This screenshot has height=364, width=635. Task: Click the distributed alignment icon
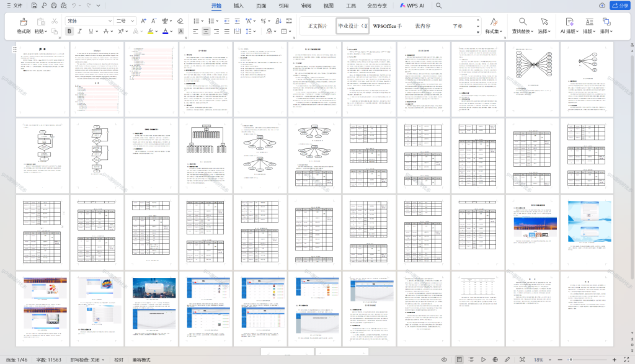[238, 31]
